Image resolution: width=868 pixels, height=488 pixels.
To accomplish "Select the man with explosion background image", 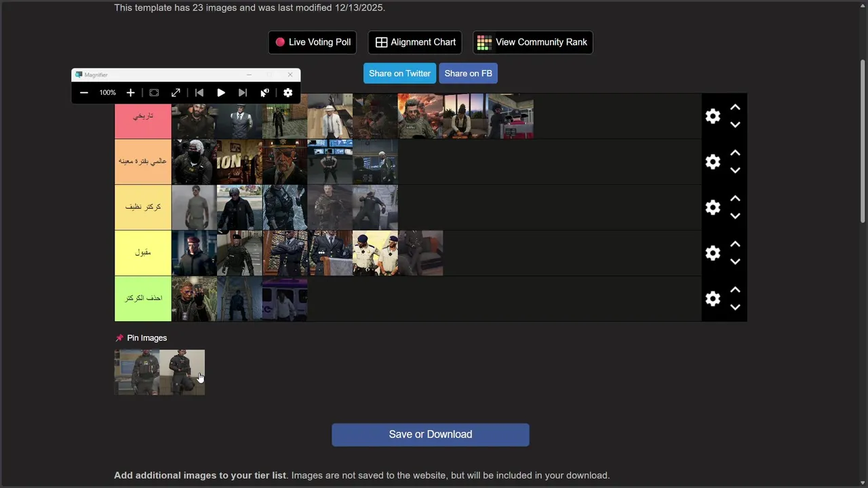I will (x=420, y=116).
